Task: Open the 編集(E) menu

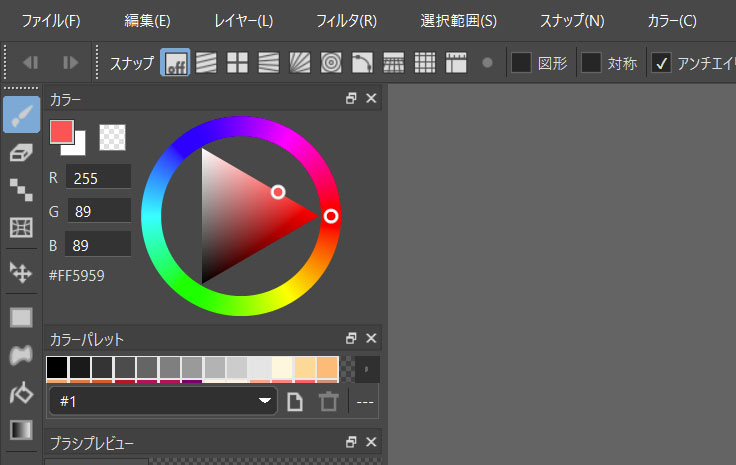Action: tap(147, 21)
